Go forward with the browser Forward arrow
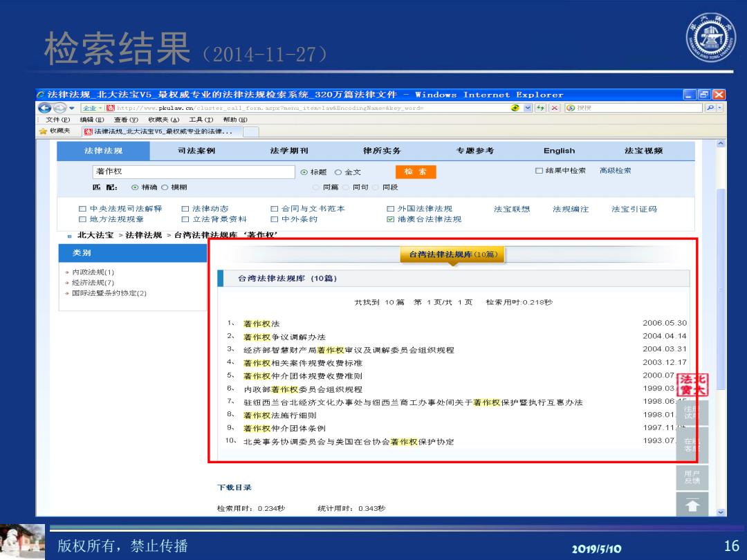Image resolution: width=747 pixels, height=560 pixels. [x=59, y=108]
